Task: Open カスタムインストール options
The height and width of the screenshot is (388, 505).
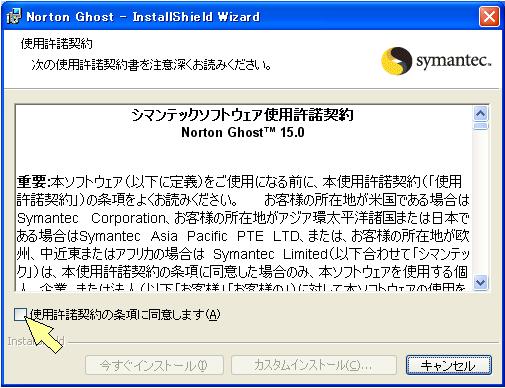Action: click(x=313, y=365)
